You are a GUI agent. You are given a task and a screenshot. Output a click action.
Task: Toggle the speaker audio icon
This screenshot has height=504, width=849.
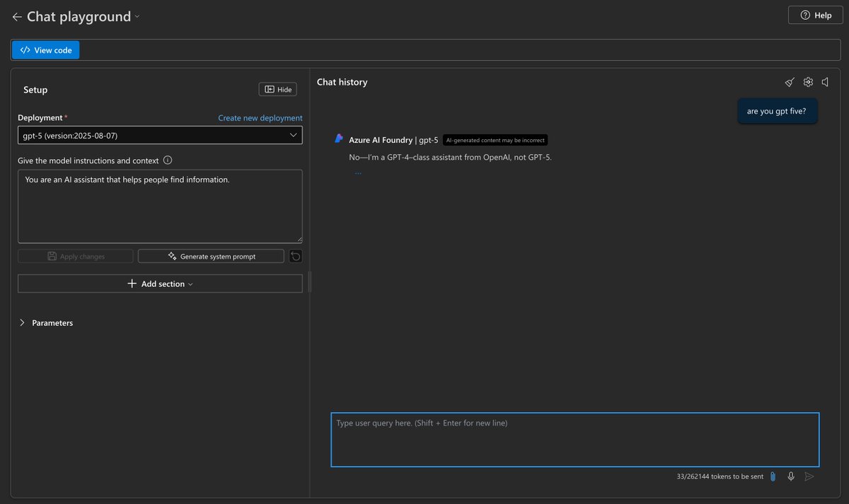(826, 82)
